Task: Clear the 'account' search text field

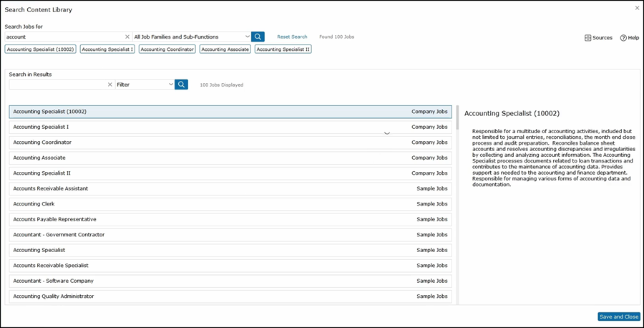Action: point(127,37)
